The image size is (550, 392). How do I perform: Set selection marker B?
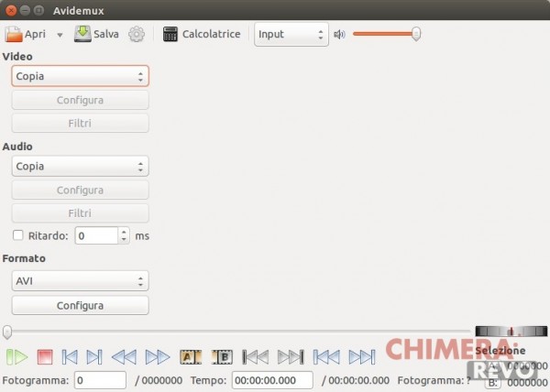click(x=222, y=357)
